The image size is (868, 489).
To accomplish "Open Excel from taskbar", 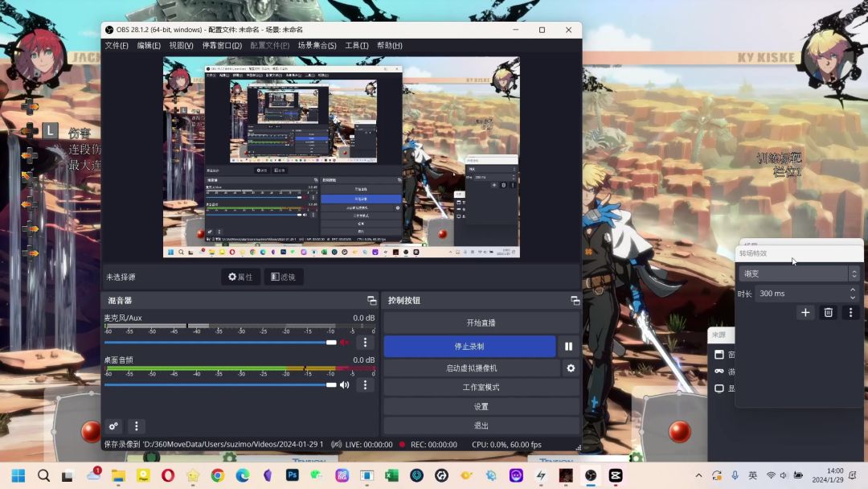I will (x=392, y=475).
